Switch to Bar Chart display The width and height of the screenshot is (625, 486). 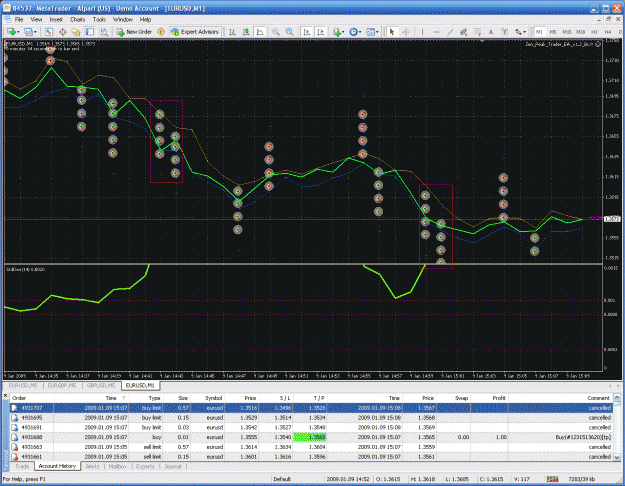pos(232,32)
